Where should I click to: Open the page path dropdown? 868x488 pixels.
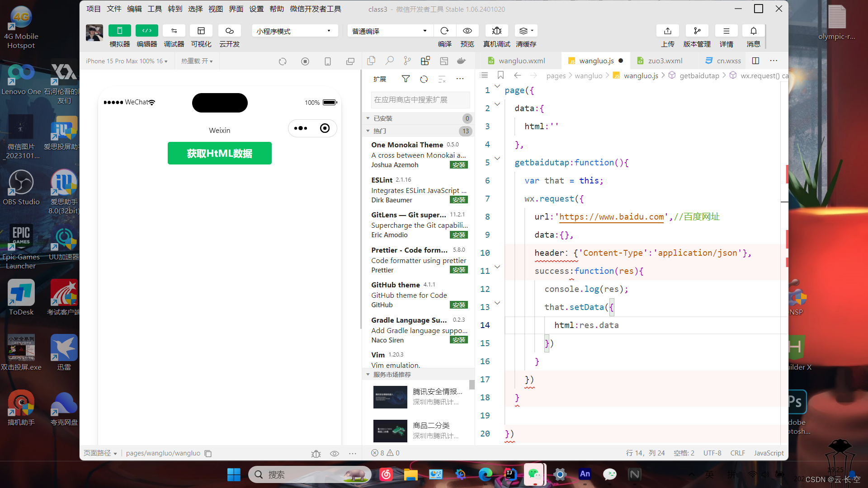click(x=100, y=453)
